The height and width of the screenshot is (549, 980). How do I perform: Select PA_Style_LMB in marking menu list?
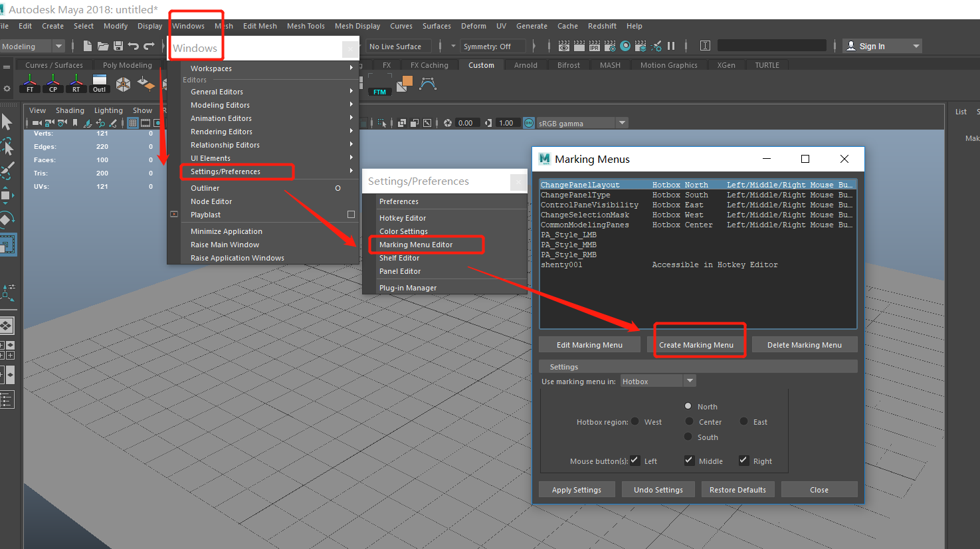(x=698, y=235)
